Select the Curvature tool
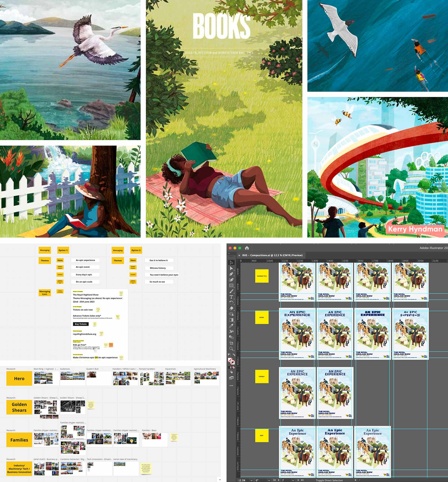Viewport: 448px width, 482px height. click(231, 280)
